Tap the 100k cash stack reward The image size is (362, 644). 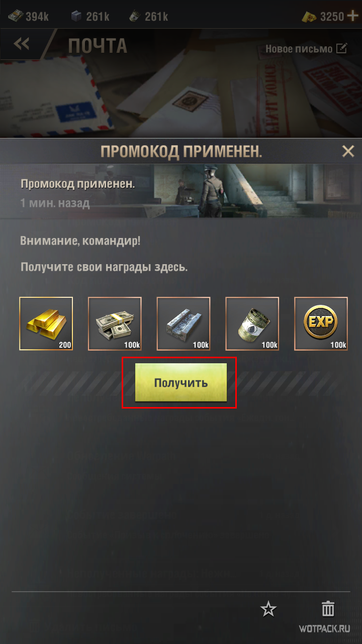pos(115,324)
